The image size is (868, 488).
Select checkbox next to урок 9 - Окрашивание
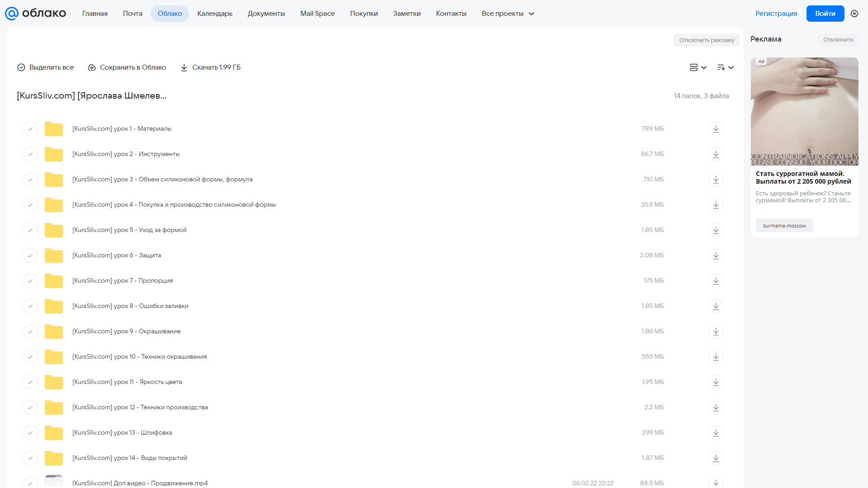point(30,332)
